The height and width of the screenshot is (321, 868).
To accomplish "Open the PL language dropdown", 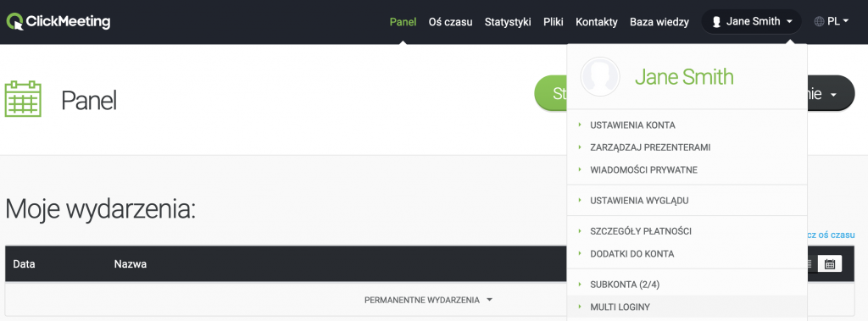I will pos(832,22).
